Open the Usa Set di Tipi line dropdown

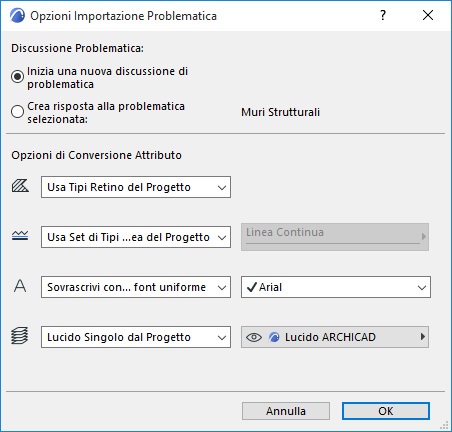click(x=136, y=237)
